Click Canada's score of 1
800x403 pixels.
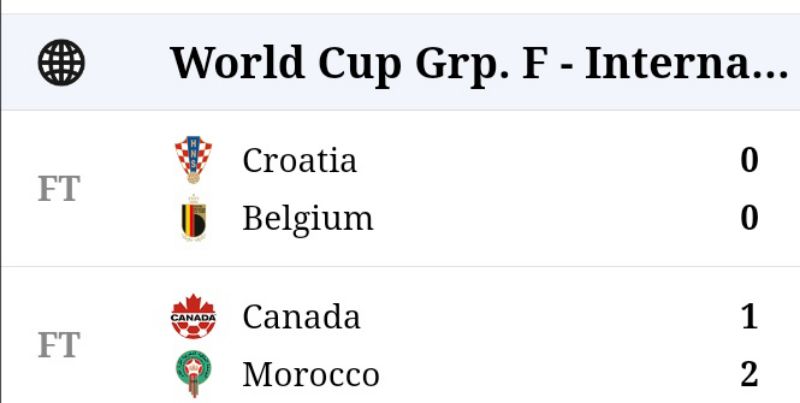[x=749, y=317]
